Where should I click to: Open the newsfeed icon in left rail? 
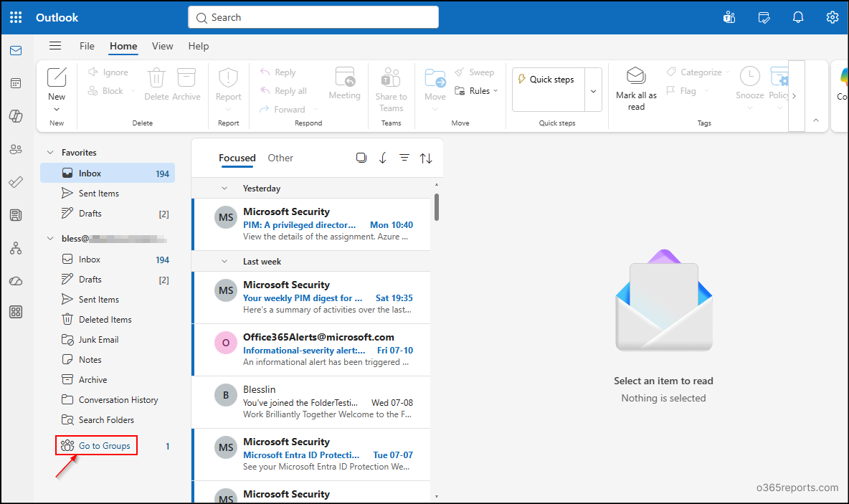point(16,215)
